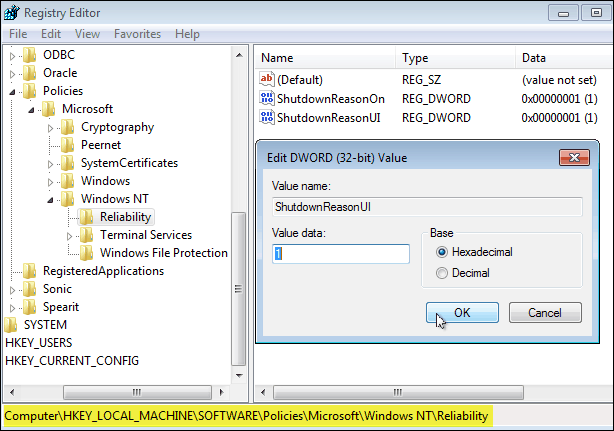The image size is (614, 431).
Task: Click the Spearit folder icon
Action: [30, 307]
